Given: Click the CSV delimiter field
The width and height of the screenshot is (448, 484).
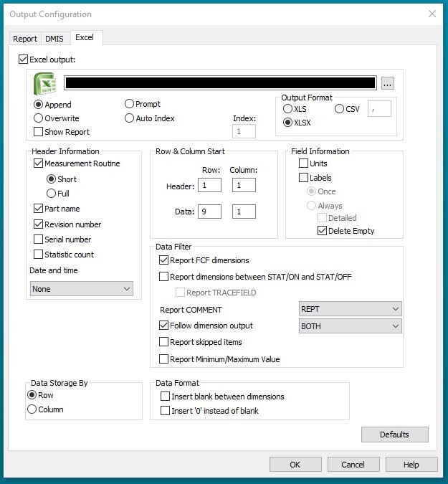Looking at the screenshot, I should click(379, 109).
